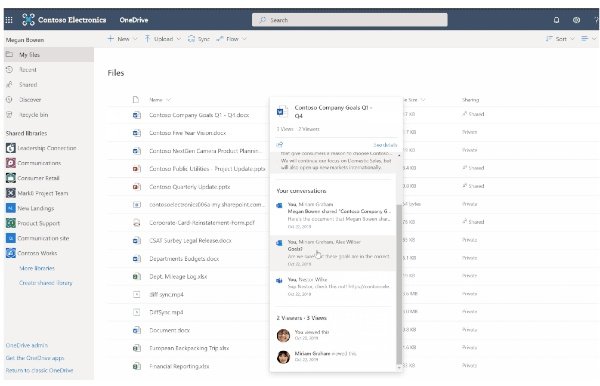Open Document.docx file
Viewport: 600px width, 386px height.
[170, 330]
